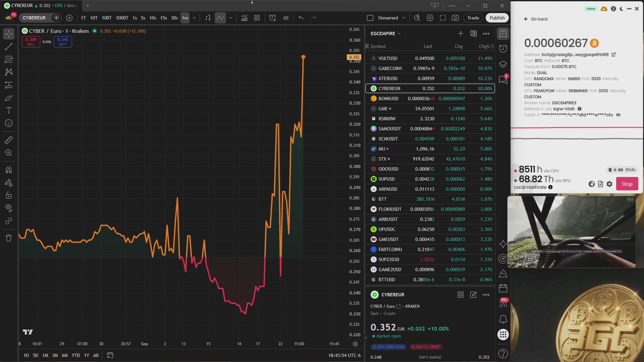
Task: Open the Alerts clock panel
Action: [503, 49]
